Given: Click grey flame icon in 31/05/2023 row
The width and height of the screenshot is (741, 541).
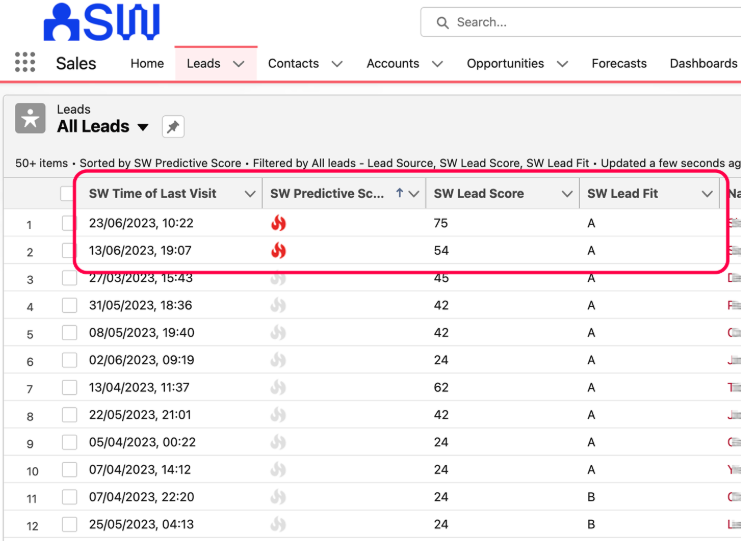Looking at the screenshot, I should [x=278, y=305].
